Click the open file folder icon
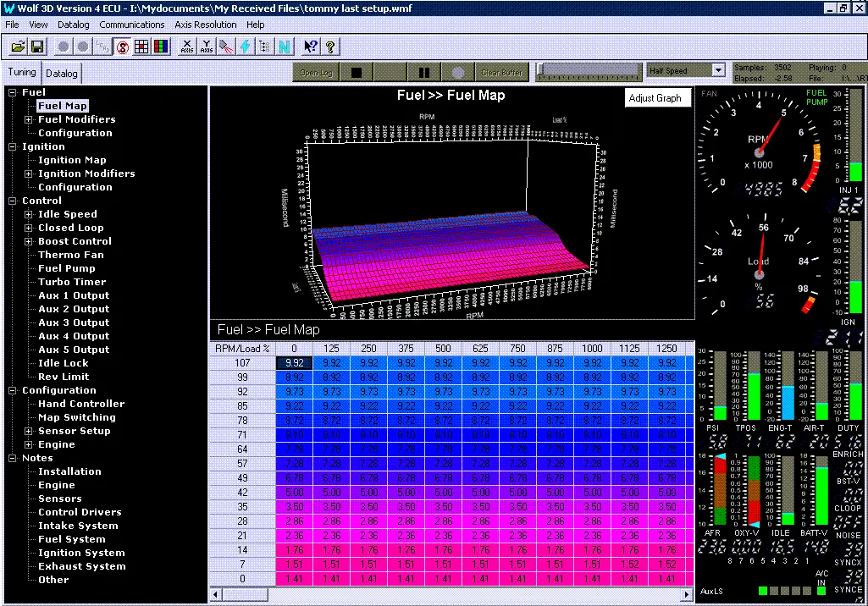Screen dimensions: 868x606 tap(16, 47)
